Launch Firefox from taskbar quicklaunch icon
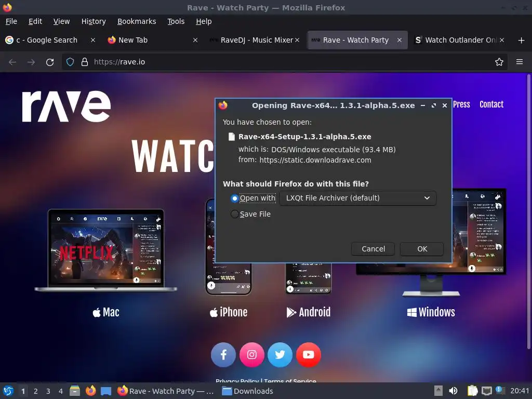532x399 pixels. [90, 391]
